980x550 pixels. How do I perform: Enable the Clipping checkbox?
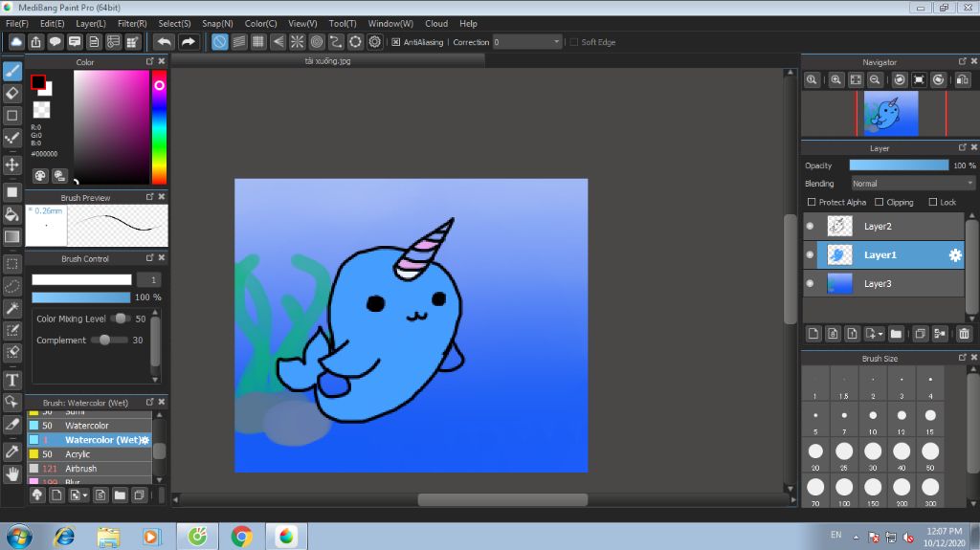tap(879, 202)
